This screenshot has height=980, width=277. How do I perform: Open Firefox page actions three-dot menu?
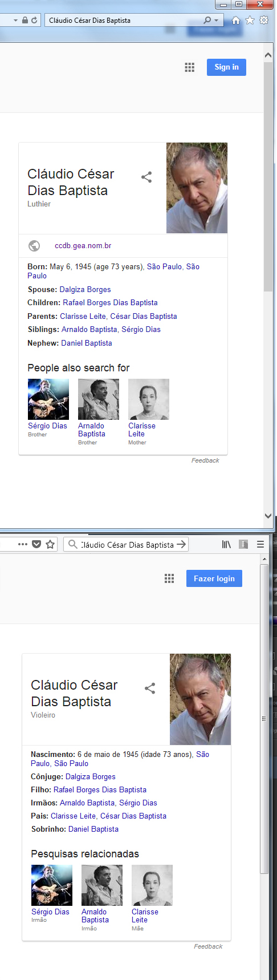click(23, 544)
